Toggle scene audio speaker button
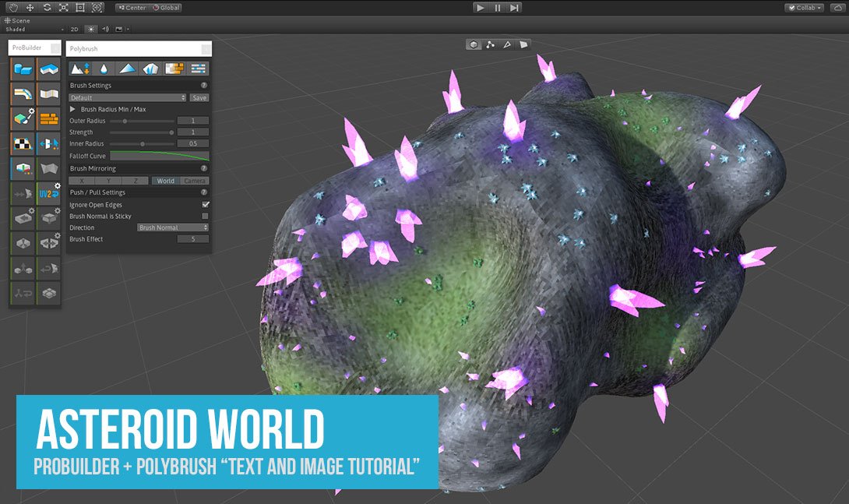The height and width of the screenshot is (504, 849). pyautogui.click(x=105, y=30)
